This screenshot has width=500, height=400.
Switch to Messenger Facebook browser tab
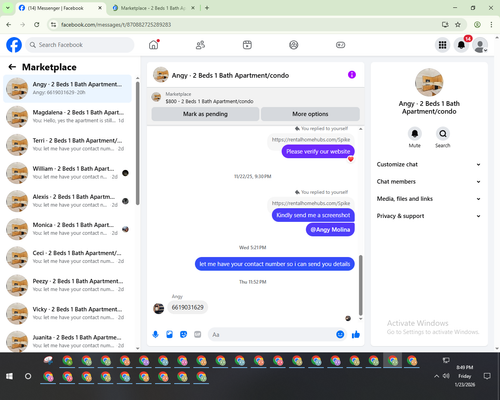click(x=60, y=8)
